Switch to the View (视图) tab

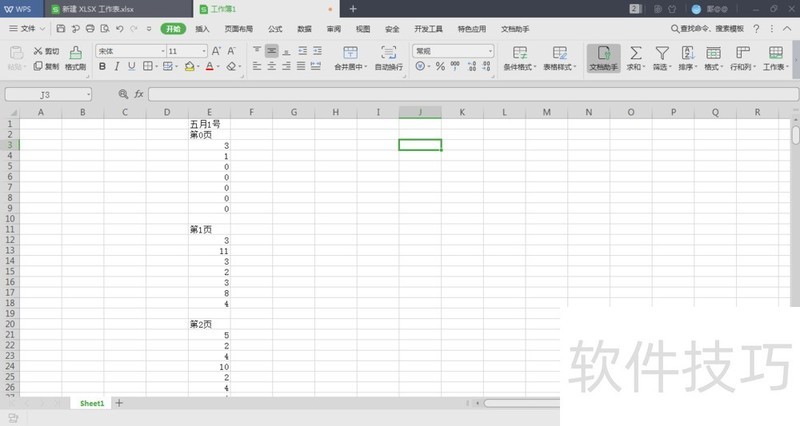363,29
